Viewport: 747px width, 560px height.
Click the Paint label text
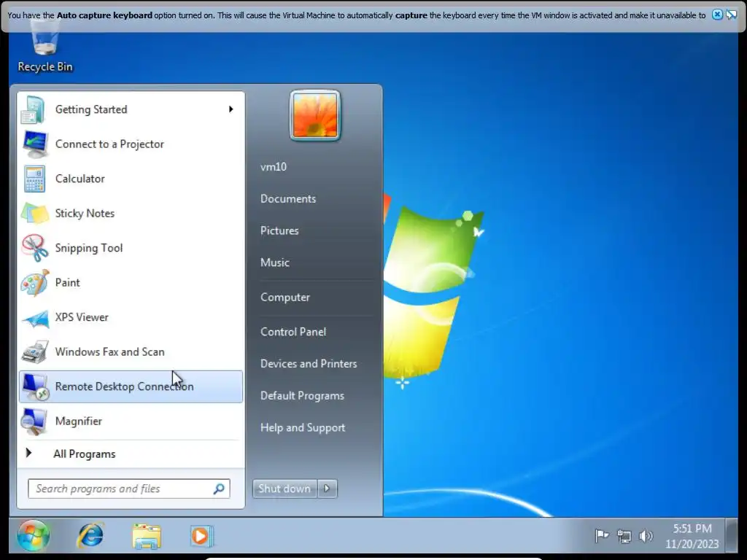point(68,283)
